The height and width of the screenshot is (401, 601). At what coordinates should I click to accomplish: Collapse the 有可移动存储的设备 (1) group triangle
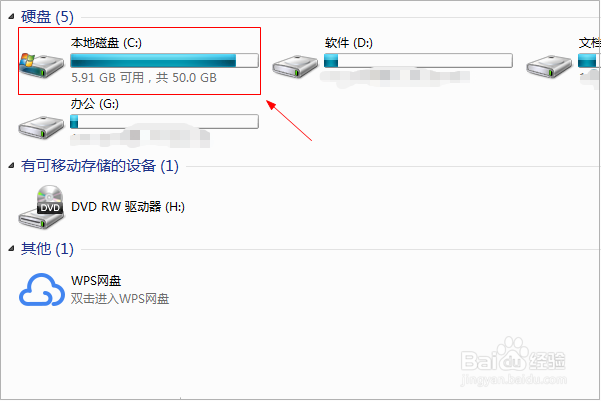[11, 166]
